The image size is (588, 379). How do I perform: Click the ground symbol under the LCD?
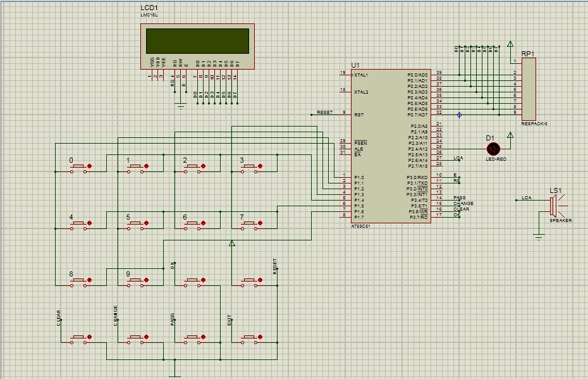tap(181, 106)
